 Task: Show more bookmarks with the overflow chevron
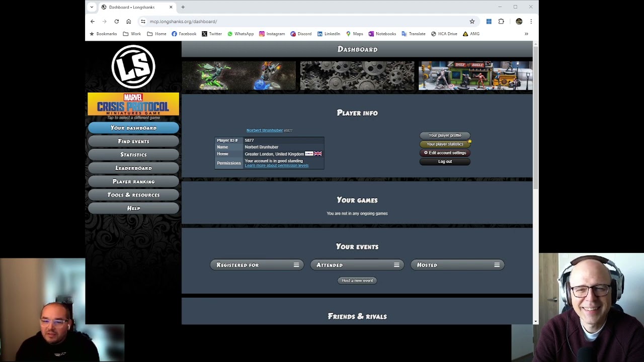click(x=526, y=34)
